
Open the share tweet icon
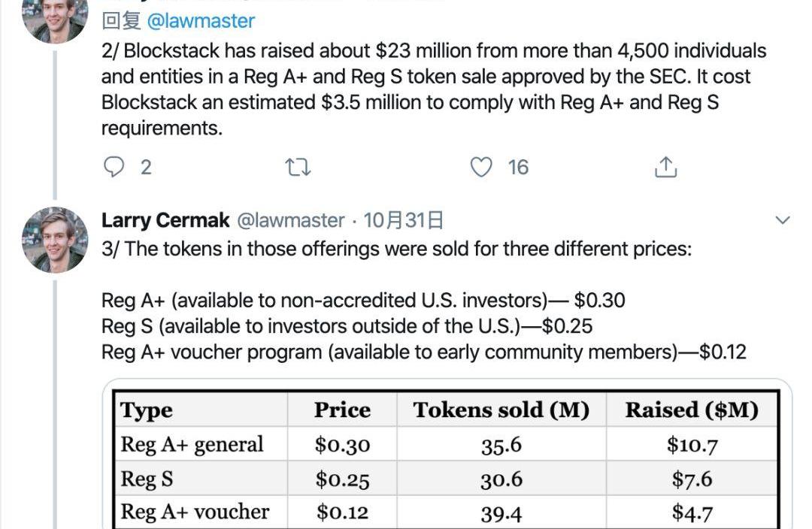click(x=666, y=167)
